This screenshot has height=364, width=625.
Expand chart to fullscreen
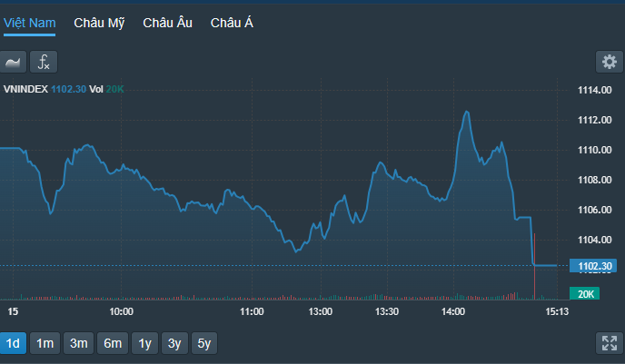point(609,343)
